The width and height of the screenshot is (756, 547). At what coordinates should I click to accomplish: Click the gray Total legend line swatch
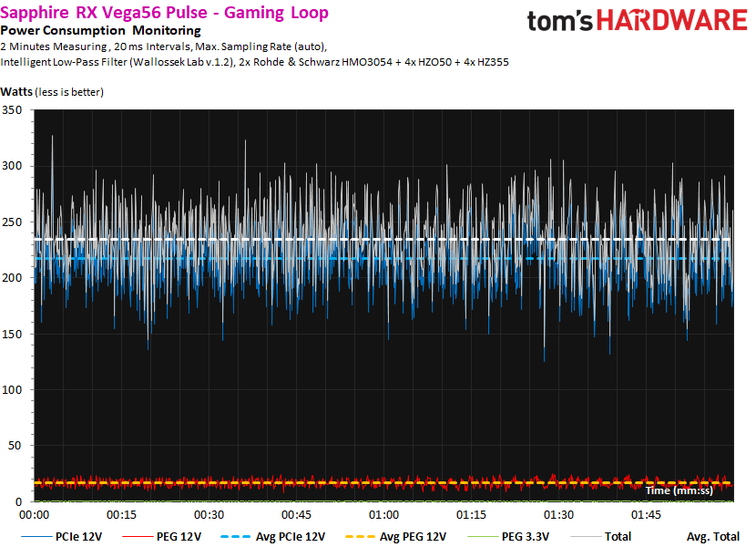pyautogui.click(x=586, y=536)
